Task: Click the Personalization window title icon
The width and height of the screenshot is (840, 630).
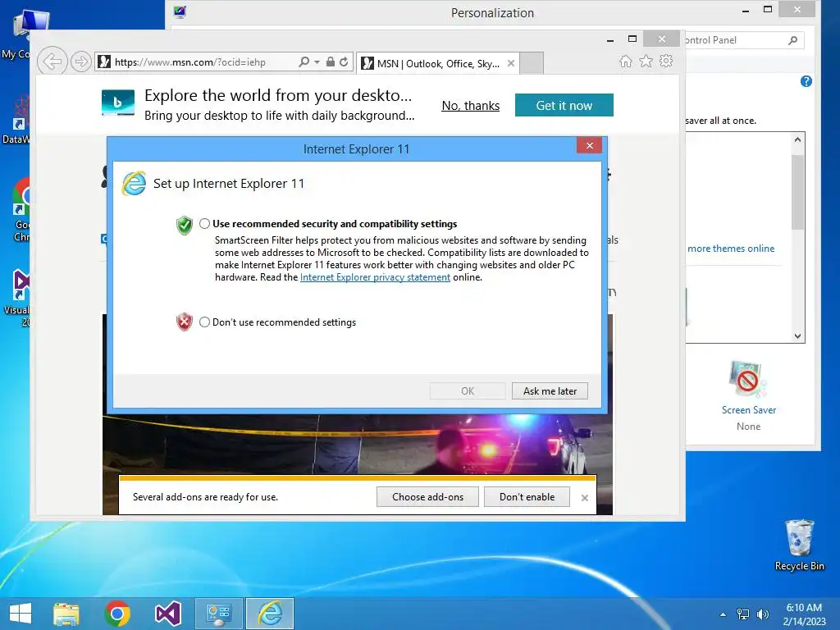Action: pos(180,11)
